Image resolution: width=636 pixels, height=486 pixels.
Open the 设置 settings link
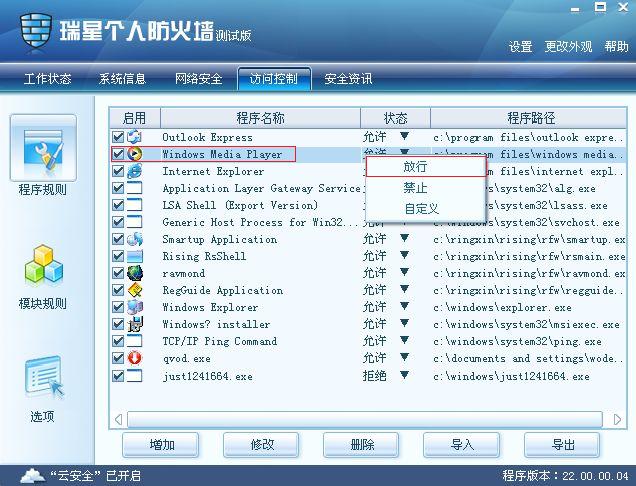pos(520,47)
